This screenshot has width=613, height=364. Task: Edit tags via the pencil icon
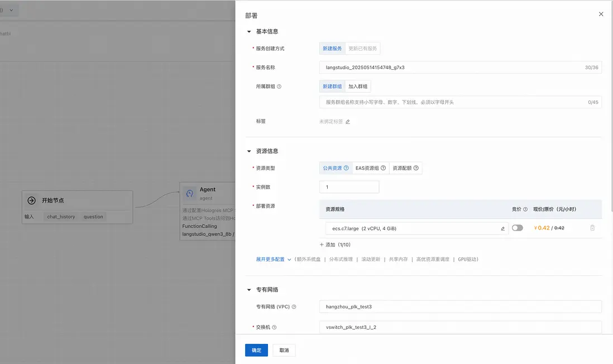click(348, 122)
